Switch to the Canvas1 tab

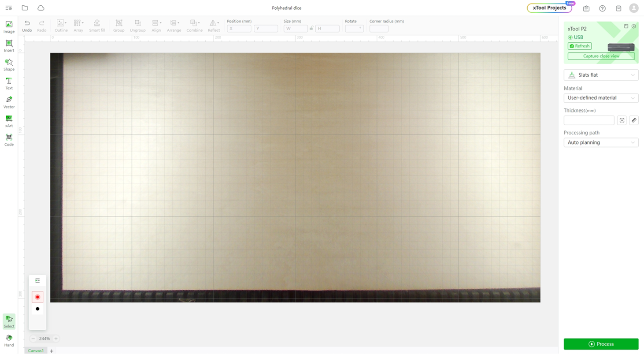coord(36,350)
